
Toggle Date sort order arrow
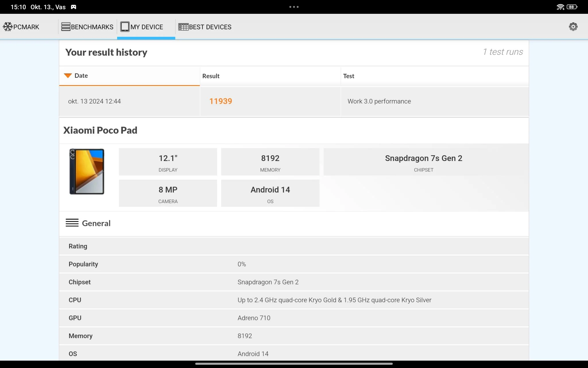[68, 76]
